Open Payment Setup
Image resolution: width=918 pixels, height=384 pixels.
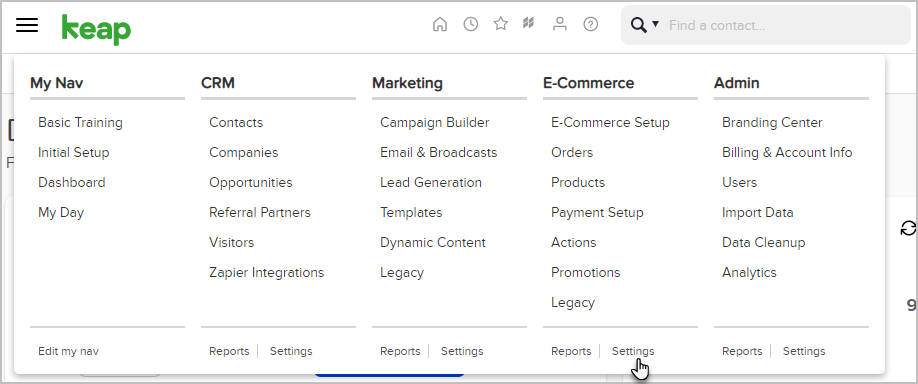point(597,212)
